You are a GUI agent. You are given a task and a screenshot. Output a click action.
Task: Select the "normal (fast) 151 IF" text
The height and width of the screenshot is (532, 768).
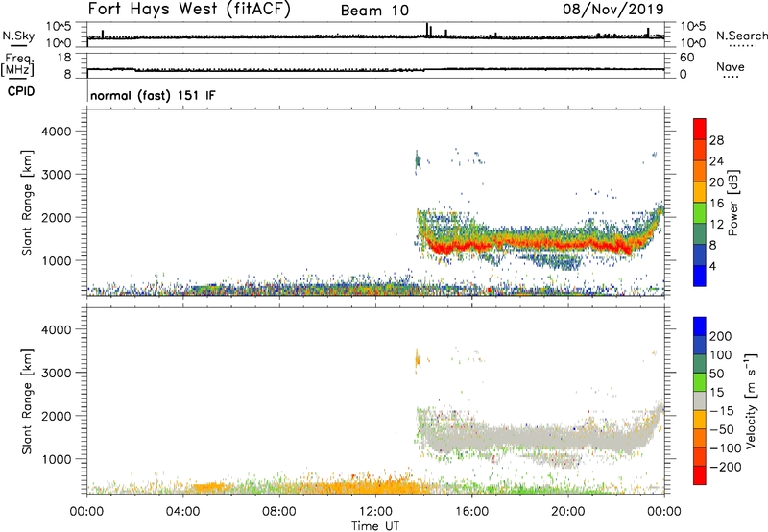(x=153, y=95)
